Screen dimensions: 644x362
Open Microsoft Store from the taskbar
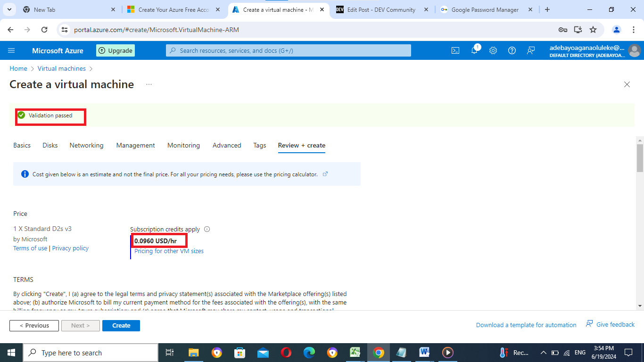point(240,353)
